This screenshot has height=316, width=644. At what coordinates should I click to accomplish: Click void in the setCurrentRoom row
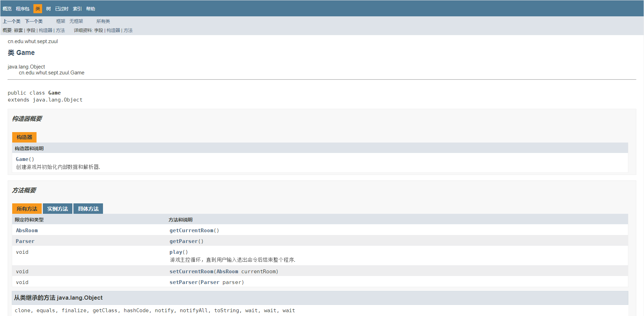coord(22,272)
